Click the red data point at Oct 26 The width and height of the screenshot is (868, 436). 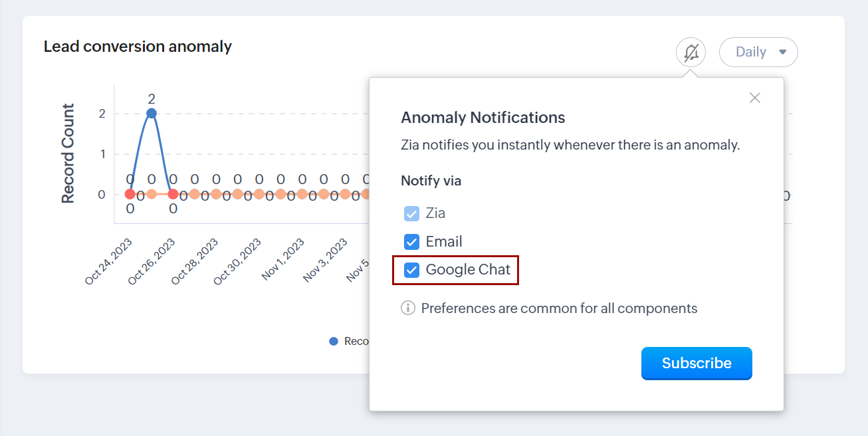coord(173,194)
